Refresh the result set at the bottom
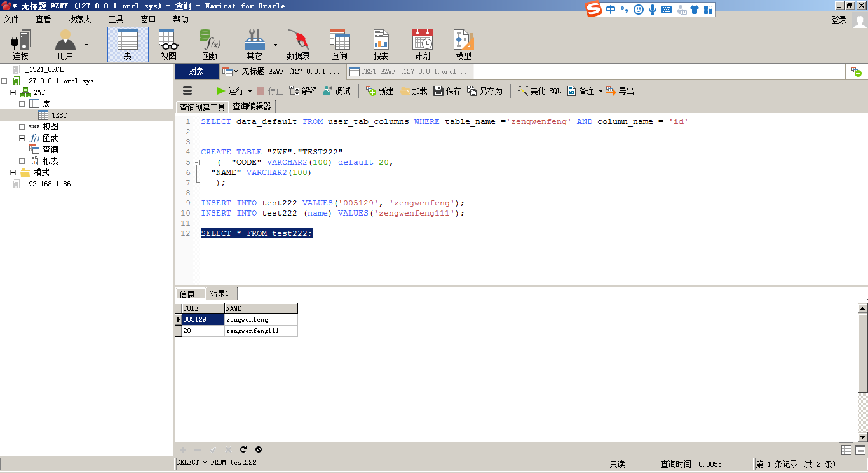Viewport: 868px width, 473px height. [243, 449]
